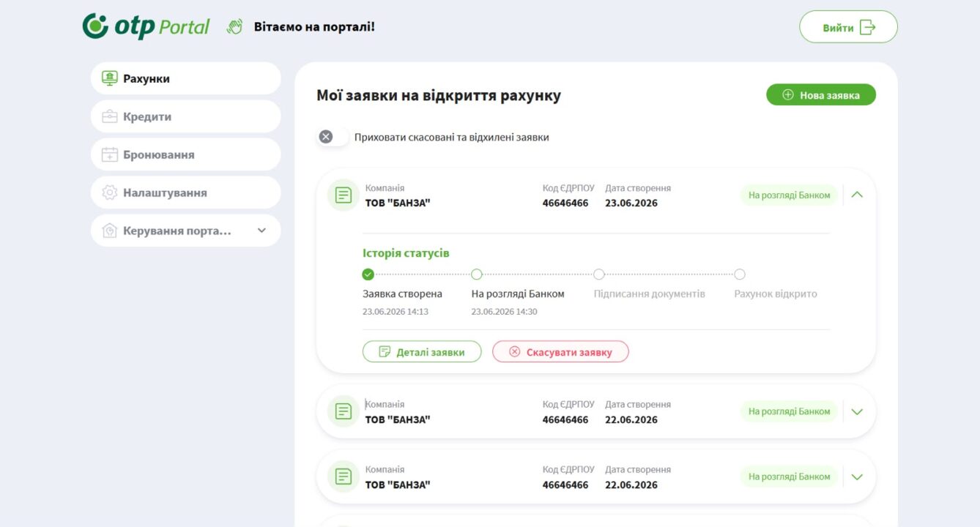Viewport: 980px width, 527px height.
Task: Click the Рахунки monitor icon
Action: point(110,78)
